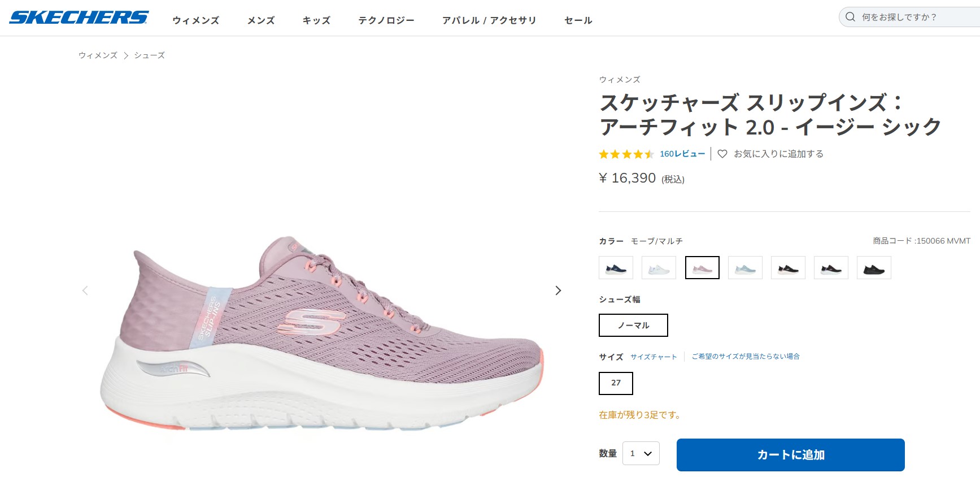Select the navy shoe color thumbnail
The image size is (980, 477).
click(616, 268)
